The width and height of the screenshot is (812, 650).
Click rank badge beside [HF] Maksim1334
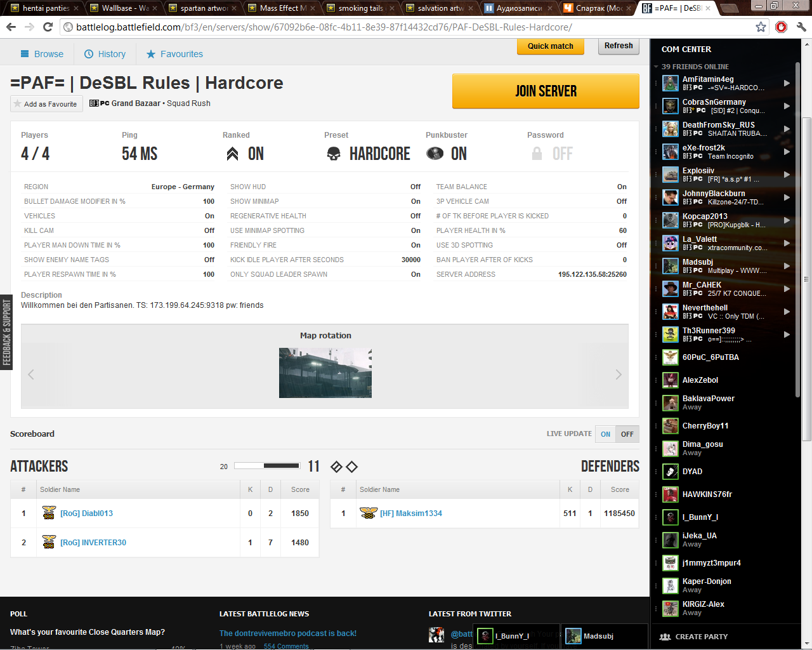pos(369,513)
